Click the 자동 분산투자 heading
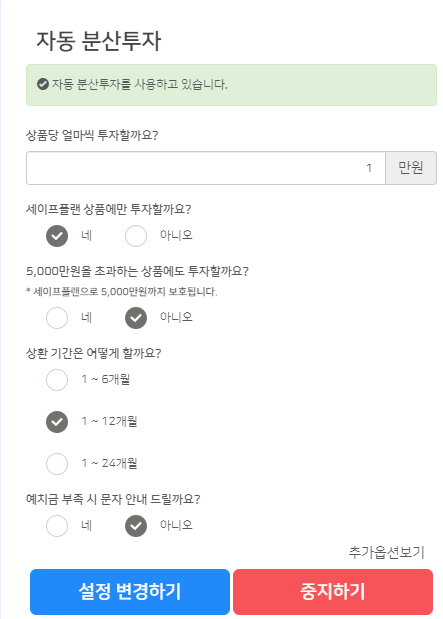443x619 pixels. (99, 41)
